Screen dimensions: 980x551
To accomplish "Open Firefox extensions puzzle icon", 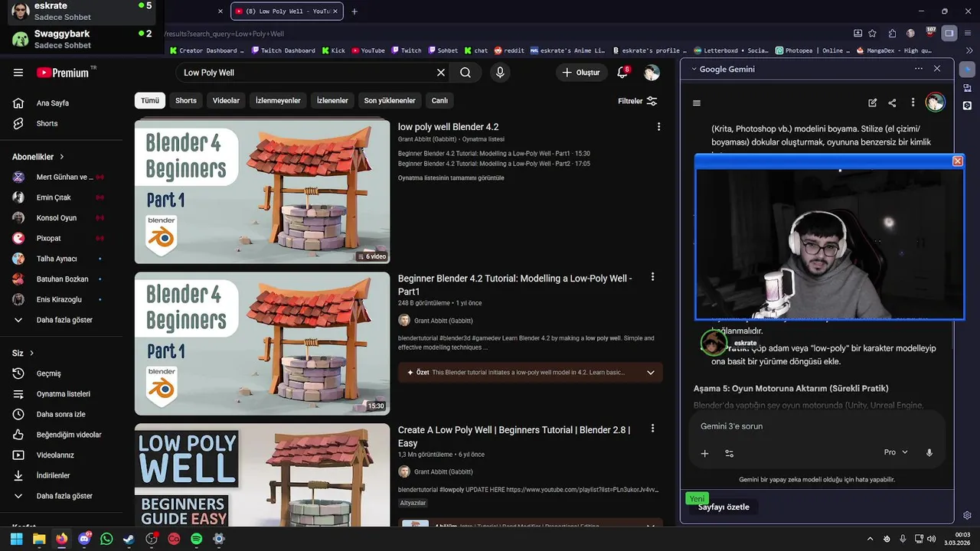I will 892,33.
